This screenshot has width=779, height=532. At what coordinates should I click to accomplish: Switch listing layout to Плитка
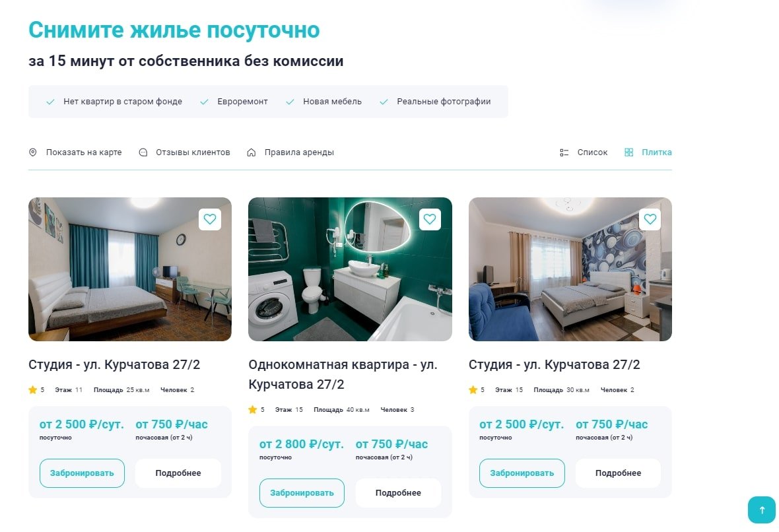[656, 152]
